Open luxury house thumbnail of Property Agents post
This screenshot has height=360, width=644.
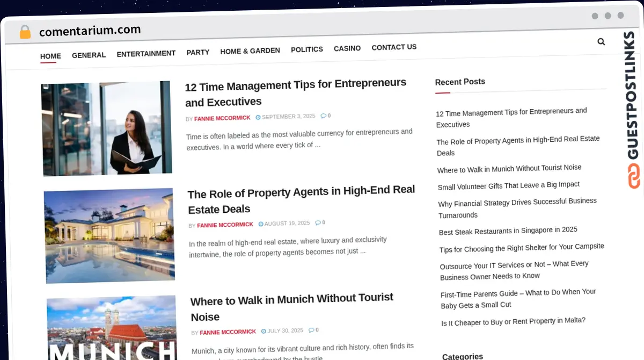(x=109, y=235)
